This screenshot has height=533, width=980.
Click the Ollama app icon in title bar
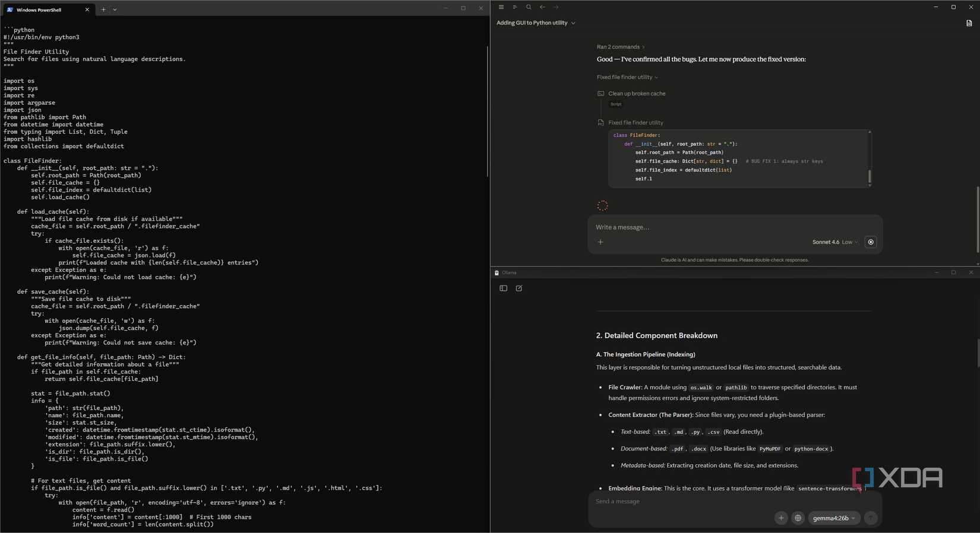pos(497,273)
